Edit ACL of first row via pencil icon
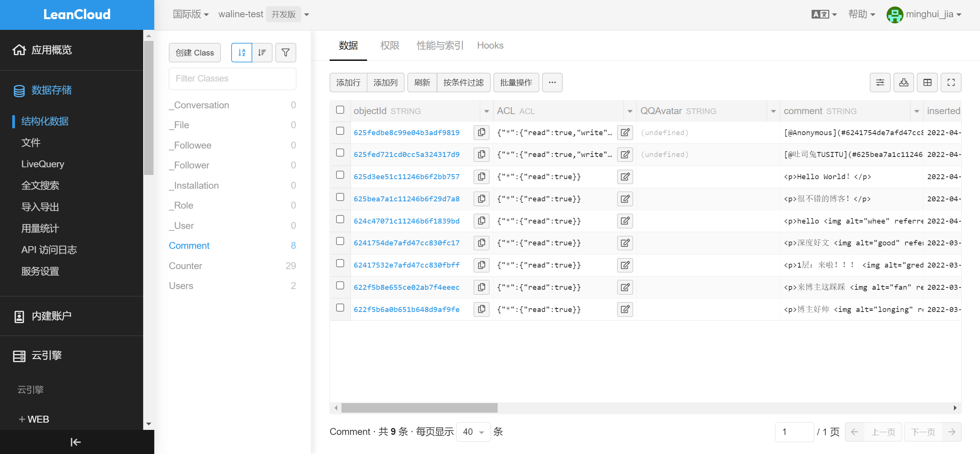The image size is (980, 454). coord(625,132)
